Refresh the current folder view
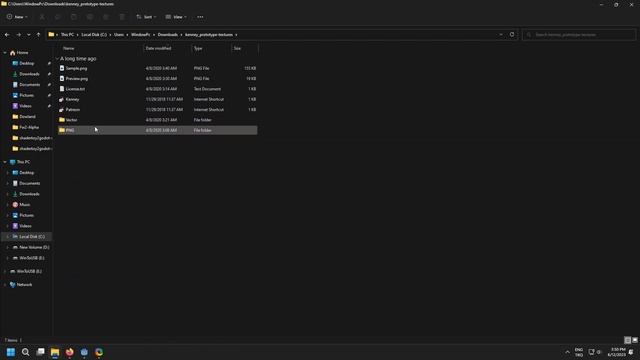The width and height of the screenshot is (640, 360). pyautogui.click(x=512, y=35)
